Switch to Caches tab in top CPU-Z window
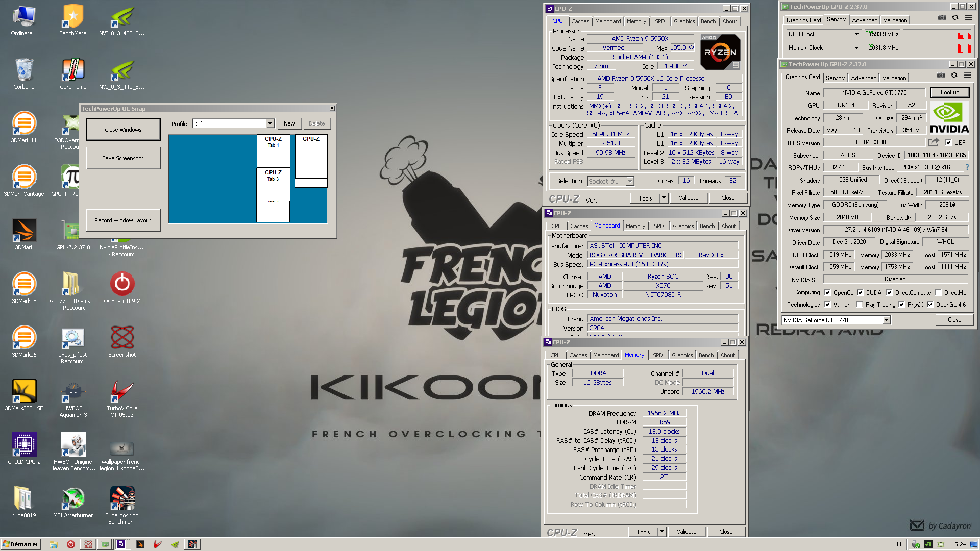 click(x=580, y=21)
